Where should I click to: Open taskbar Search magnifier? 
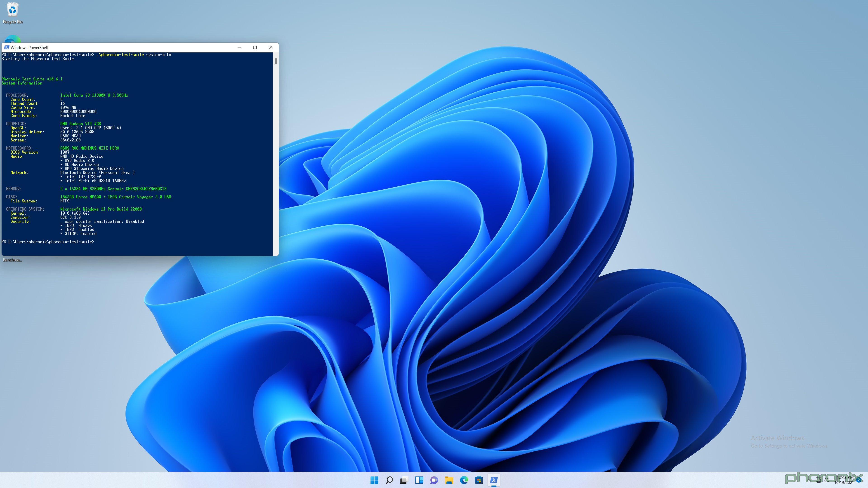(389, 480)
